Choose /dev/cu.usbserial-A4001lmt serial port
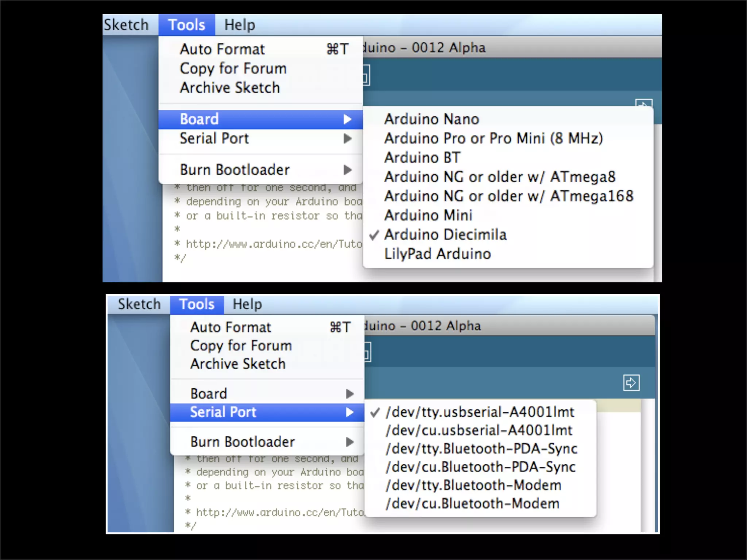The height and width of the screenshot is (560, 747). tap(479, 431)
